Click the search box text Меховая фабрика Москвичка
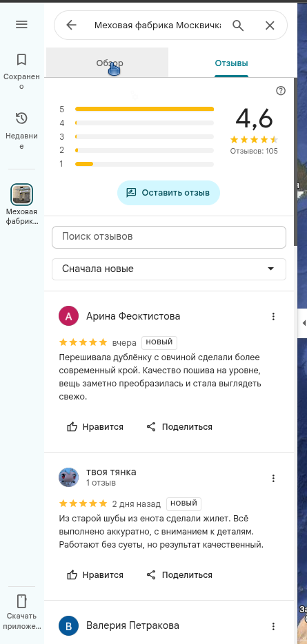 coord(157,25)
